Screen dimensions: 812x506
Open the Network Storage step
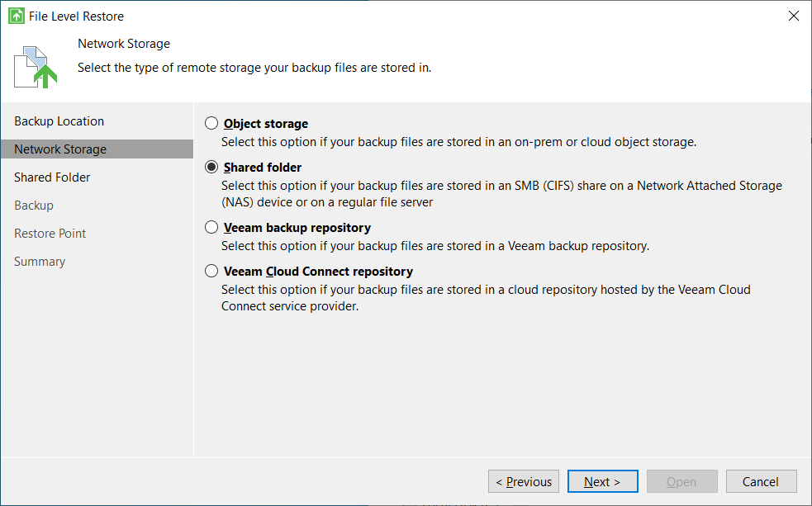click(97, 149)
